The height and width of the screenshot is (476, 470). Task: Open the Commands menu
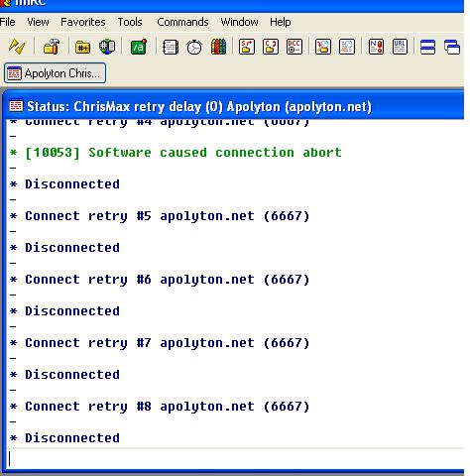tap(182, 22)
